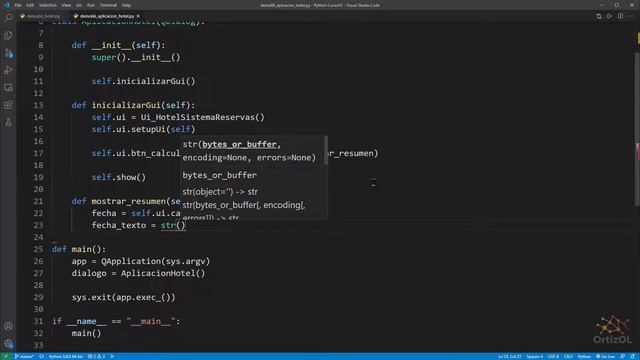Click the signature help popup scrollbar
This screenshot has height=360, width=640.
tap(325, 151)
